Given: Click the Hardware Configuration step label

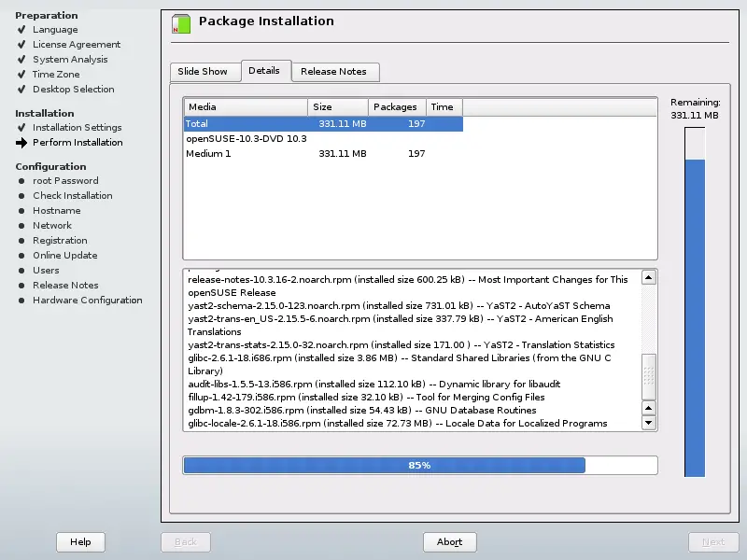Looking at the screenshot, I should coord(88,301).
